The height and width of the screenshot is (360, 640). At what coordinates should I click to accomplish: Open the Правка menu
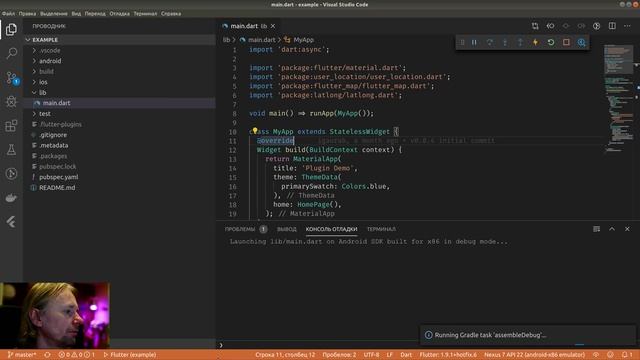[27, 13]
